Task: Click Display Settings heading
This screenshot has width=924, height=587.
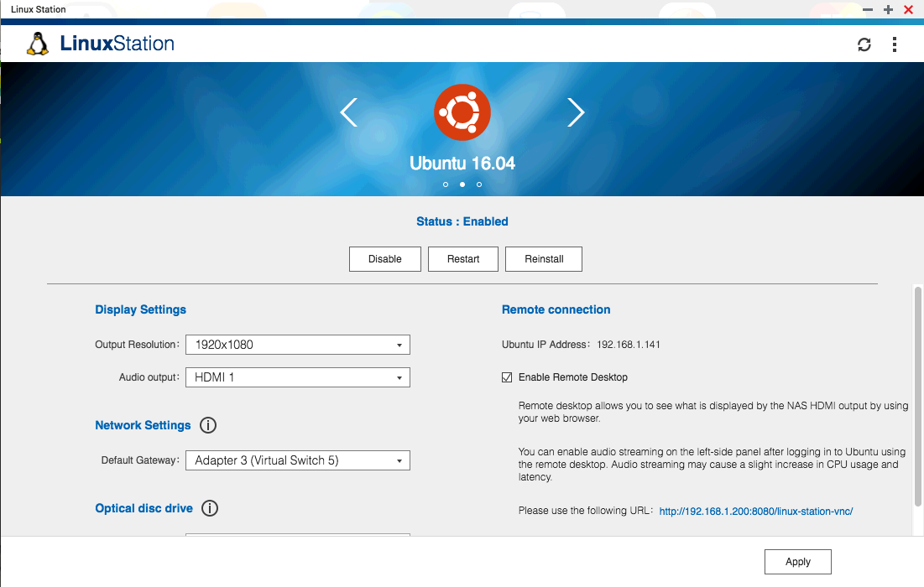Action: [x=140, y=309]
